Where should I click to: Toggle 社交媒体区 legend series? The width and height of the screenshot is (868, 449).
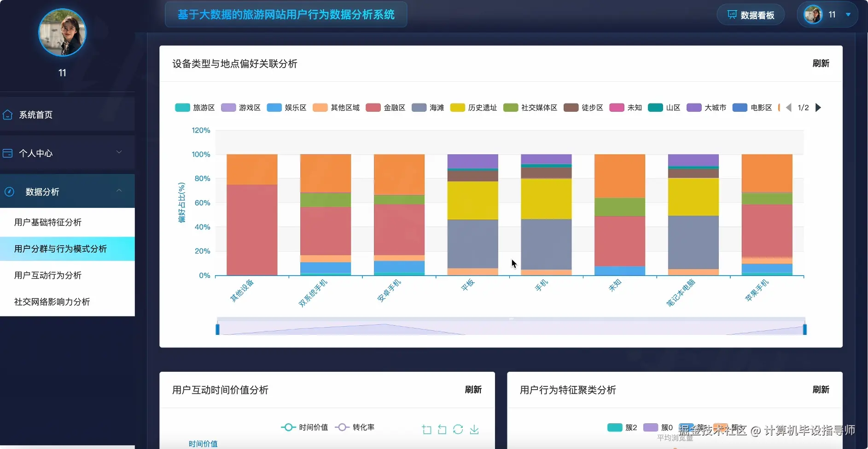[x=530, y=108]
